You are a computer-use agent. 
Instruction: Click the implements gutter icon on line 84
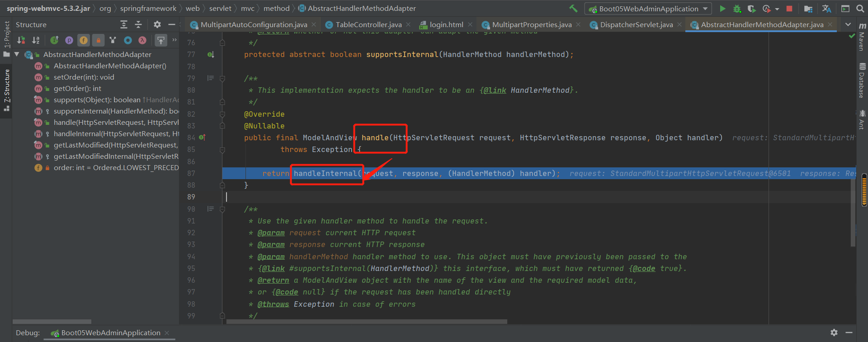(202, 138)
